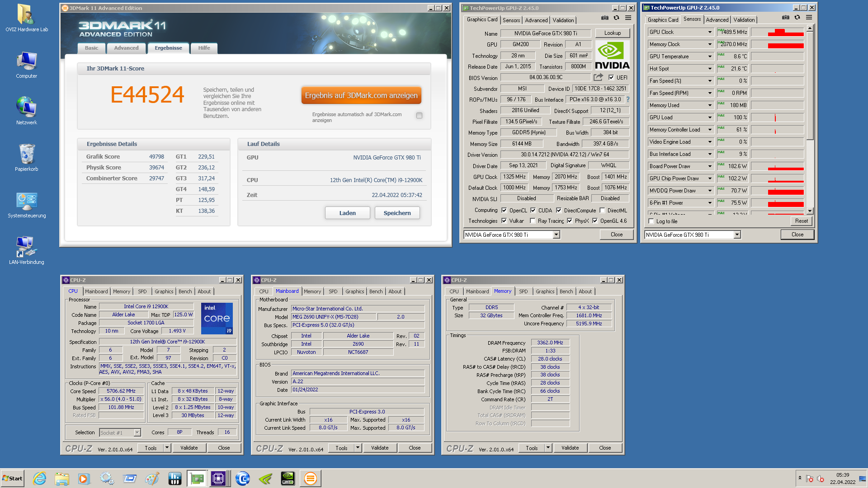Enable the Log to file checkbox
868x488 pixels.
[651, 221]
